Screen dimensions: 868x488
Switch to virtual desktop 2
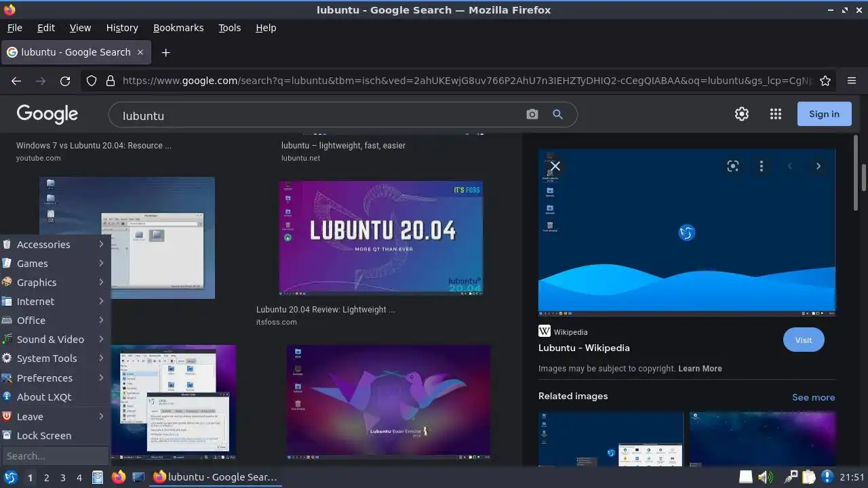tap(46, 477)
